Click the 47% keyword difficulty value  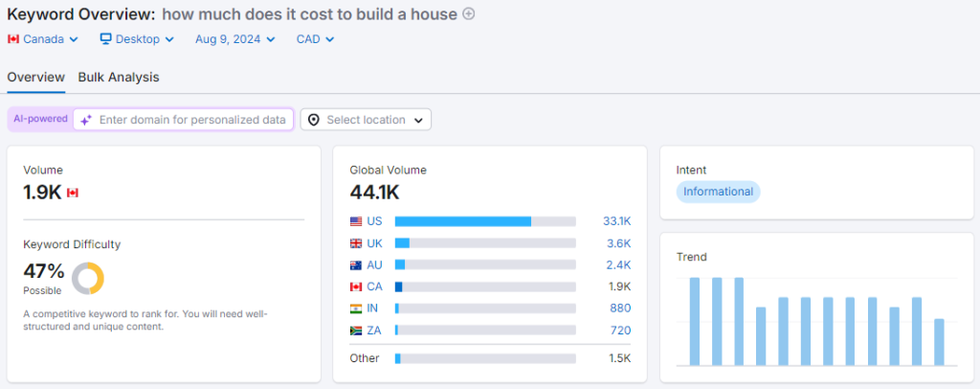pos(44,271)
